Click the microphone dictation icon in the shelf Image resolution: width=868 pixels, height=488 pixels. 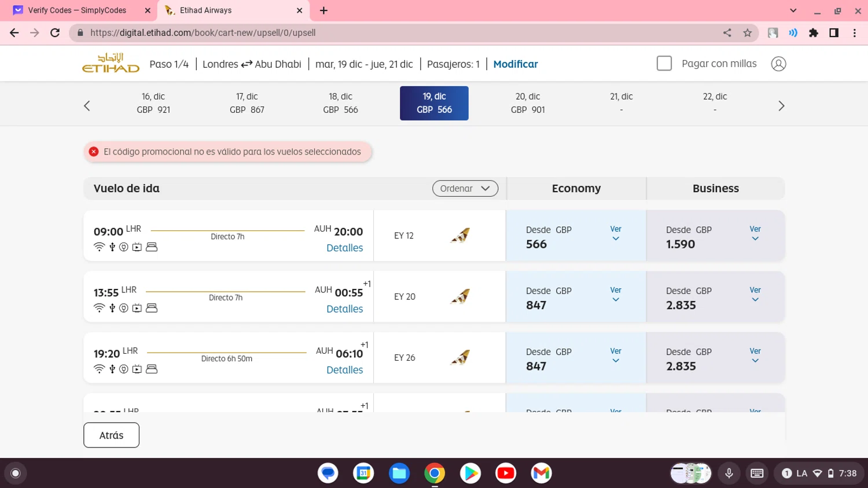tap(729, 473)
